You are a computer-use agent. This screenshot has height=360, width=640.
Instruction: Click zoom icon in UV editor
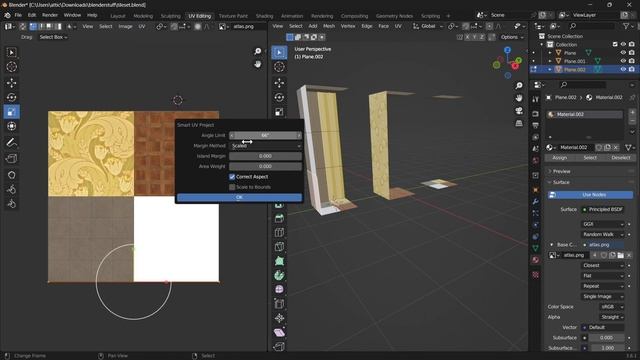tap(258, 51)
